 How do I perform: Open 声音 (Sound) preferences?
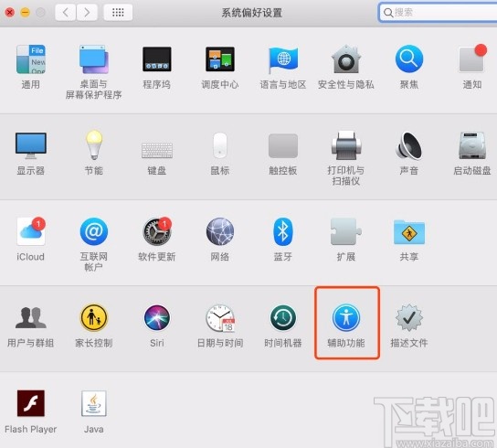tap(409, 145)
